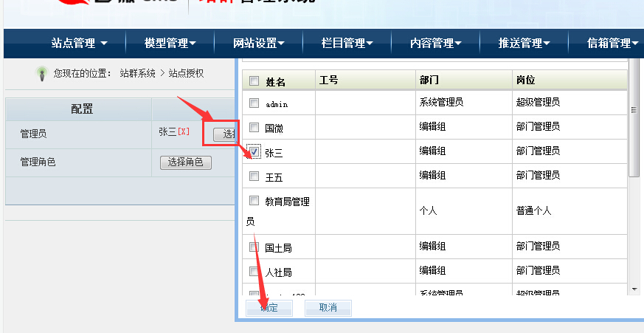
Task: Remove 张三 with the red X
Action: pyautogui.click(x=184, y=132)
